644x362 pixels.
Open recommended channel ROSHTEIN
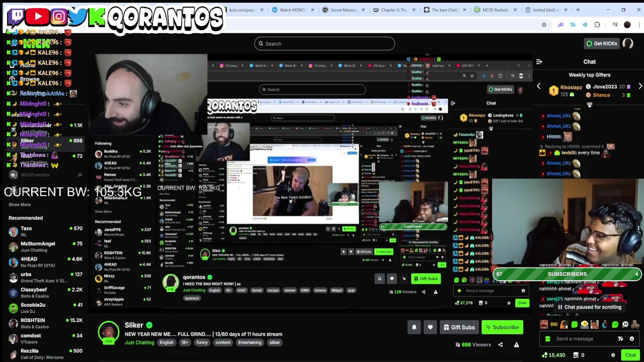45,323
